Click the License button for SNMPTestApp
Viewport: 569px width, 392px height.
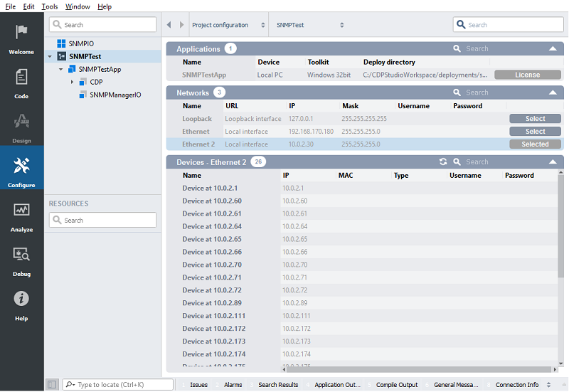pos(527,75)
